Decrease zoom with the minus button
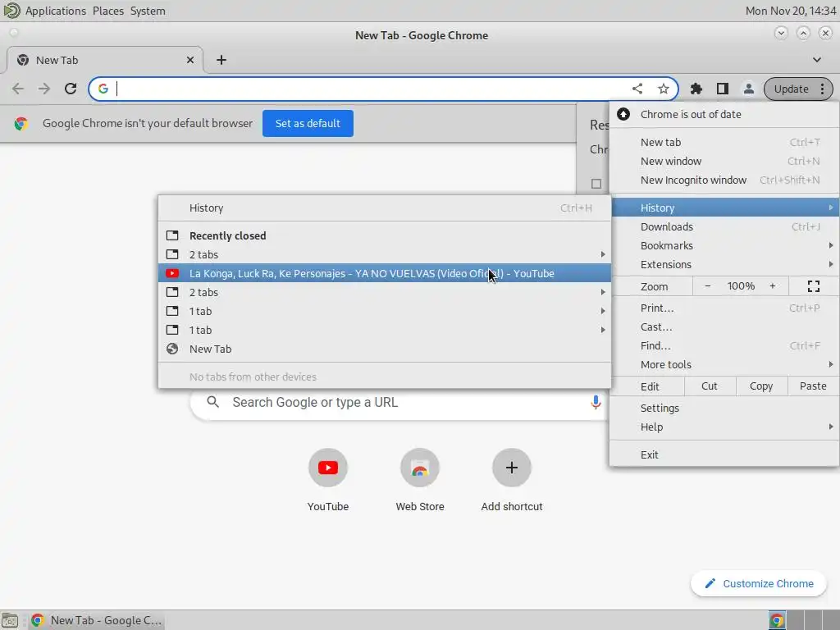 coord(708,286)
